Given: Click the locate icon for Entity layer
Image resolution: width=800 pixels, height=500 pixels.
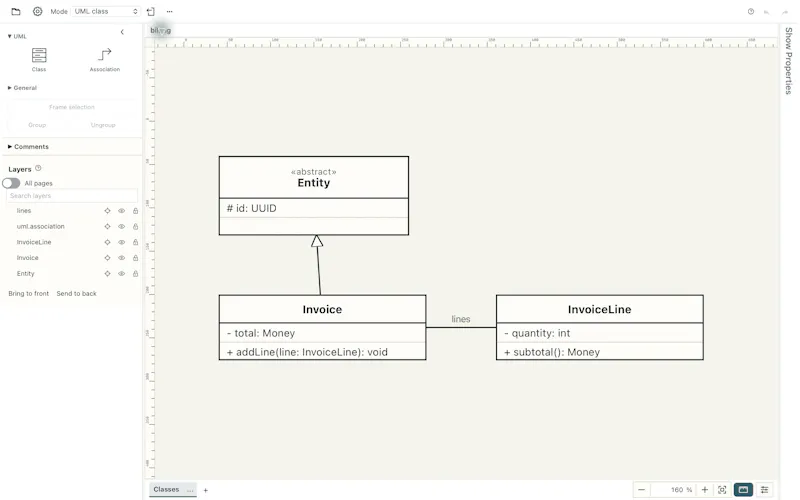Looking at the screenshot, I should 107,274.
